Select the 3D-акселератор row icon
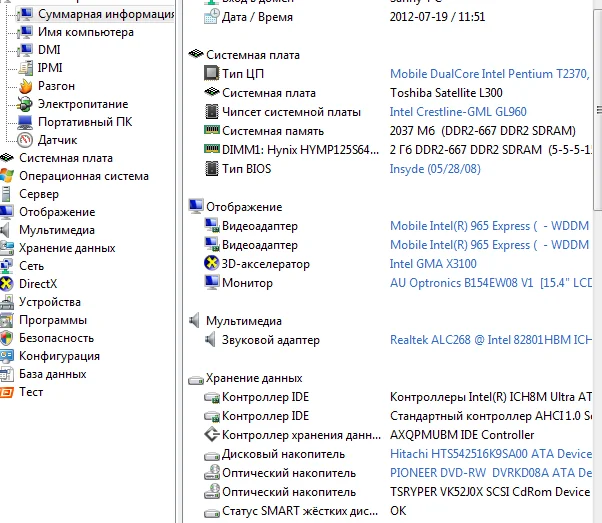 211,263
